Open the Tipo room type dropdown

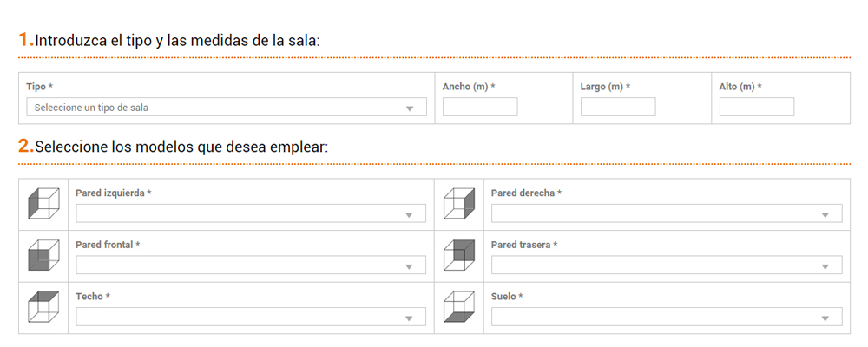pos(227,108)
